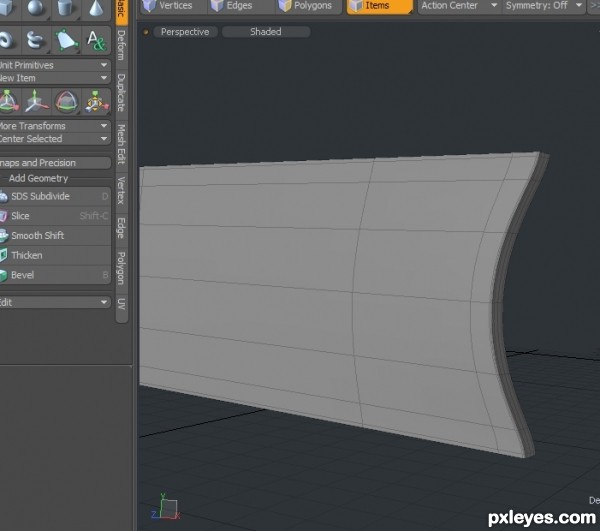600x531 pixels.
Task: Switch to Polygons selection mode
Action: pyautogui.click(x=309, y=6)
